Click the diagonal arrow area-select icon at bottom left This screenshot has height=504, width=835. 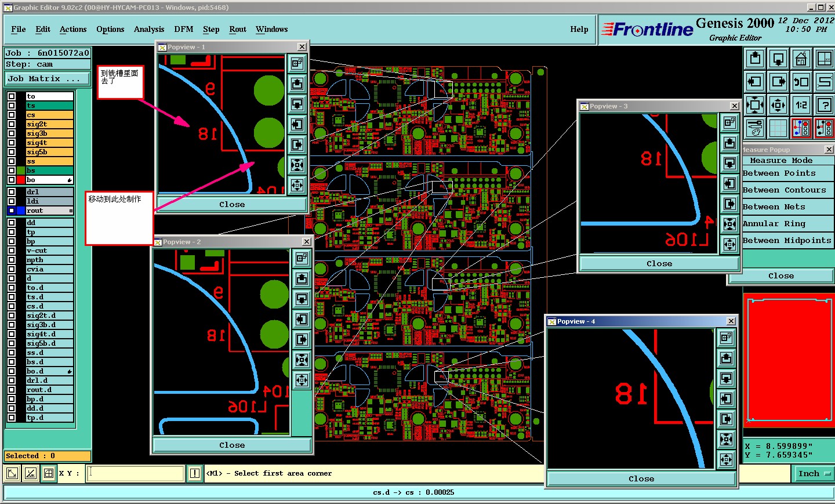[x=12, y=473]
